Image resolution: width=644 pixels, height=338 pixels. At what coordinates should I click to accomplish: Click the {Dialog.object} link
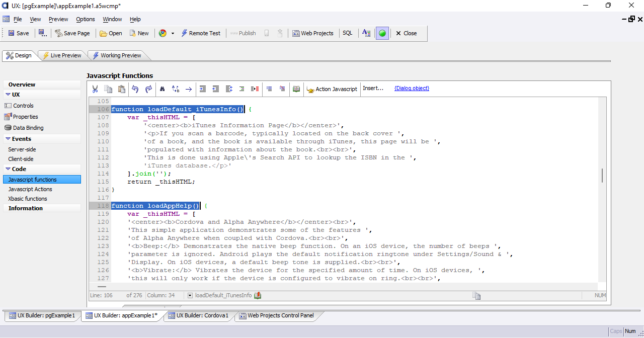[x=412, y=89]
